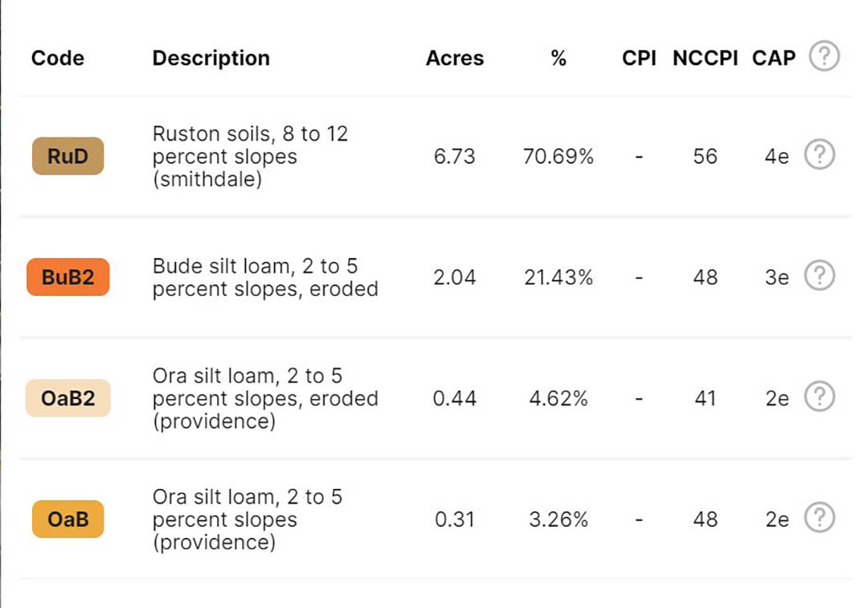Screen dimensions: 868x608
Task: Click the CPI column header
Action: 639,58
